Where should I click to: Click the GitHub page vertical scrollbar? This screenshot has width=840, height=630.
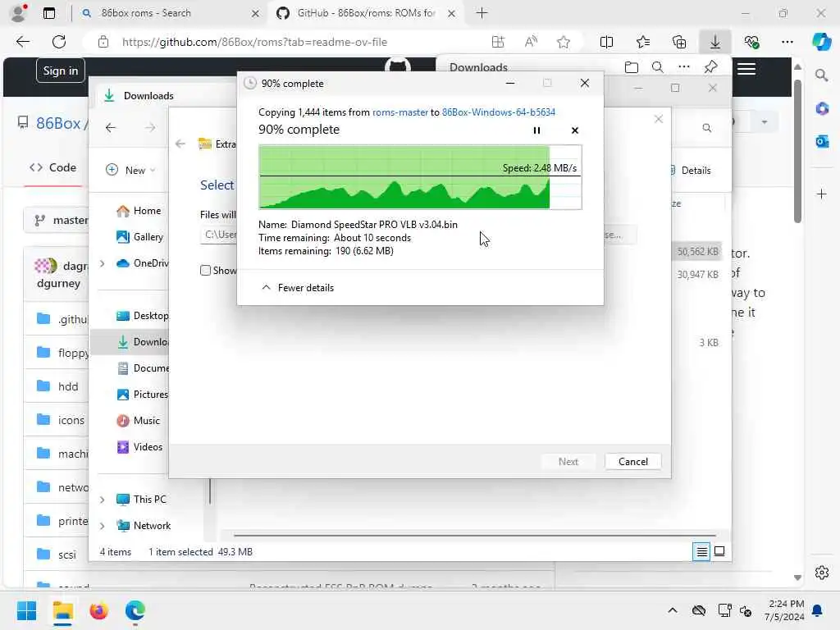797,150
